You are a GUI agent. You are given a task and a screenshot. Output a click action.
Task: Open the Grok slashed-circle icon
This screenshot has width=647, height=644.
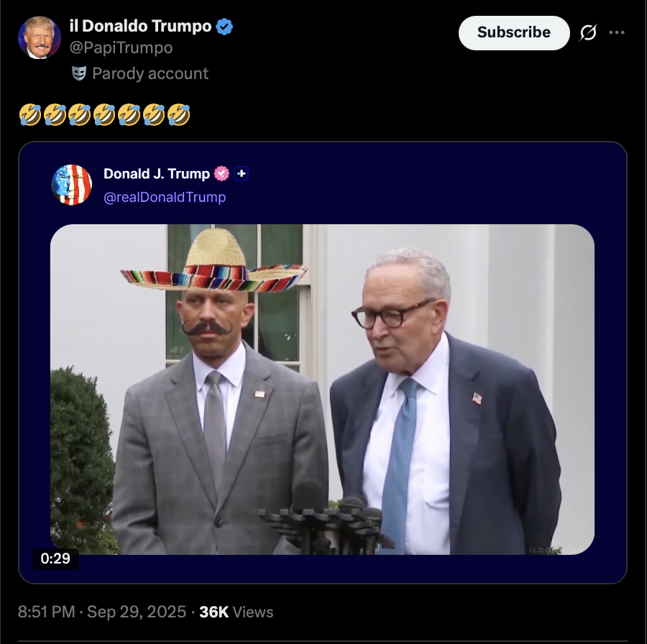click(588, 32)
